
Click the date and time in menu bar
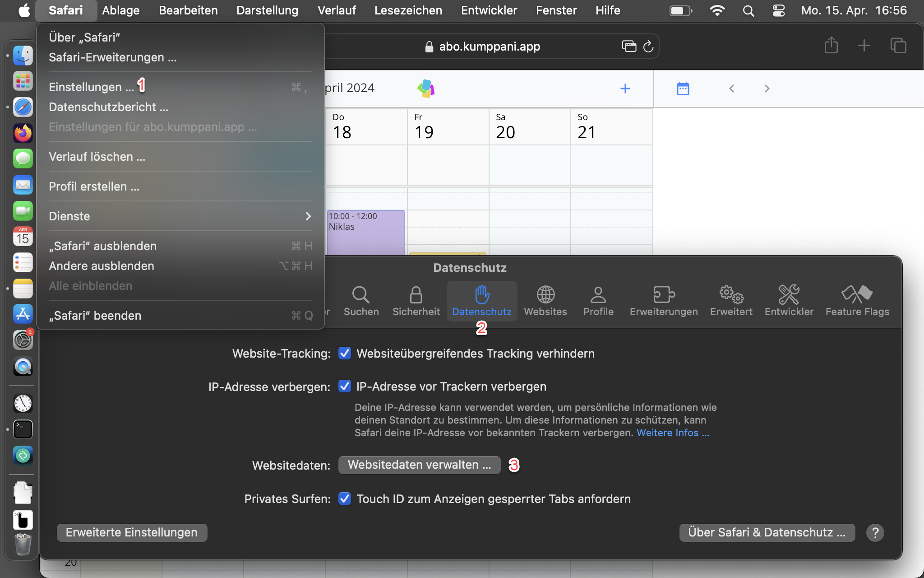(x=854, y=10)
